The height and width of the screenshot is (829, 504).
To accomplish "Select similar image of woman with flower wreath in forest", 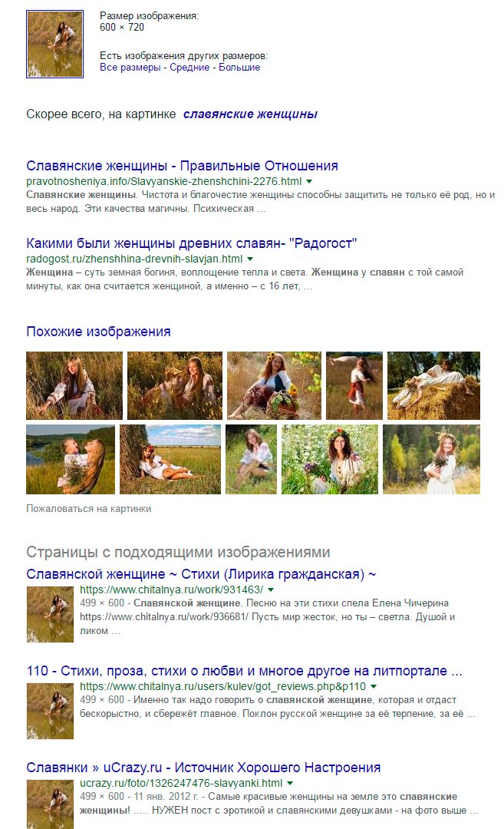I will pyautogui.click(x=432, y=460).
